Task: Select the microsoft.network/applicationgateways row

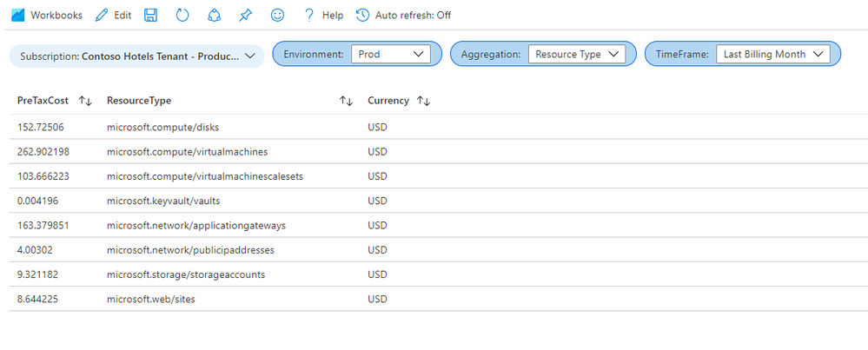Action: click(439, 226)
